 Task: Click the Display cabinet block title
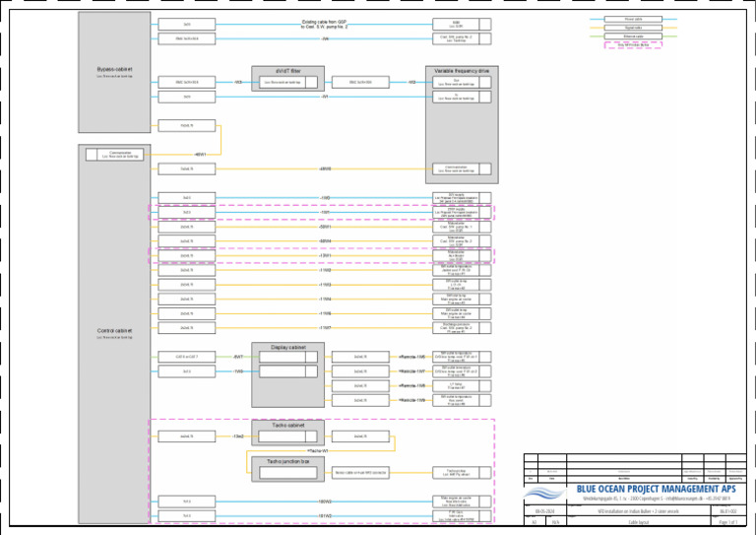287,348
